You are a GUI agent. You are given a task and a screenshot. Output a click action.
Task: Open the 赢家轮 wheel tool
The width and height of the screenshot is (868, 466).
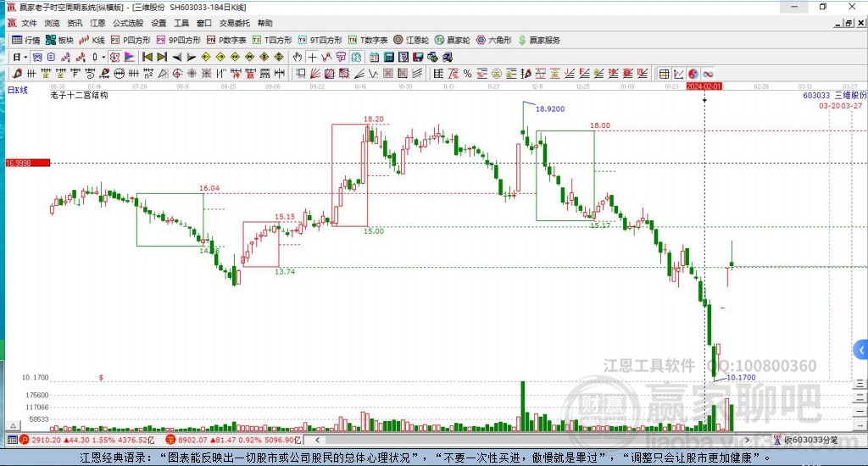click(x=453, y=40)
